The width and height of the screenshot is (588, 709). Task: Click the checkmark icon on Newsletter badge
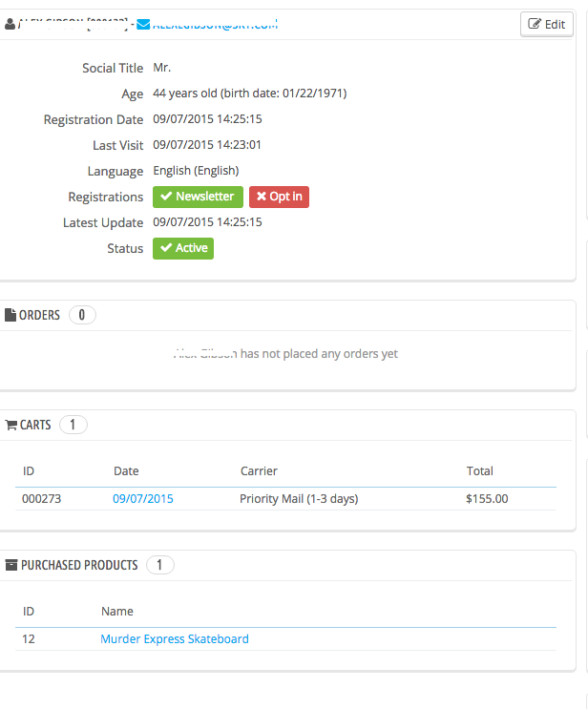click(x=166, y=197)
